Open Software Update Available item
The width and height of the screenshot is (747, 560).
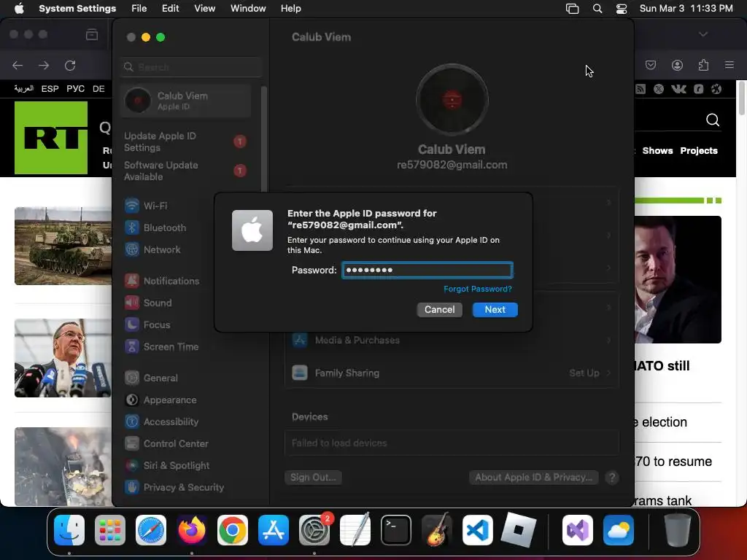tap(185, 171)
